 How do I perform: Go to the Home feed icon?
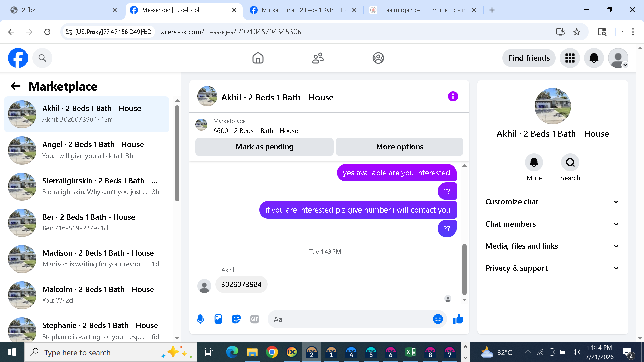click(x=258, y=58)
